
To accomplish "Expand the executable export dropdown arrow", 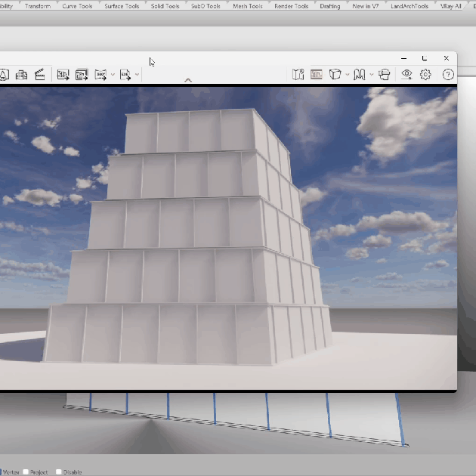I will [x=138, y=74].
